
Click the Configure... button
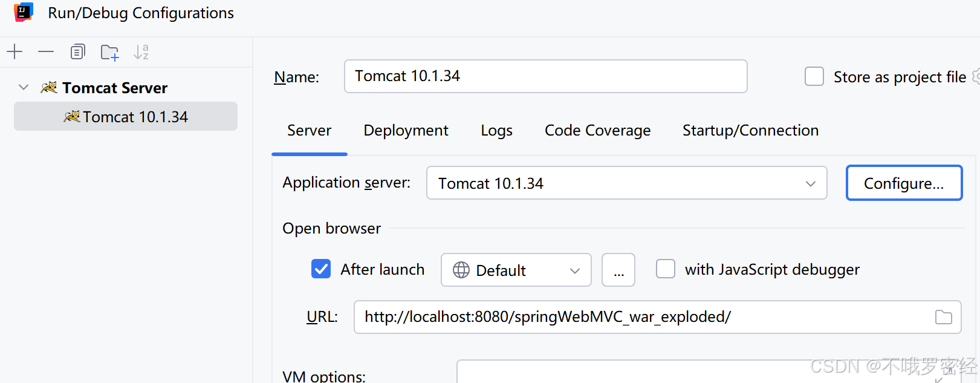pyautogui.click(x=904, y=183)
